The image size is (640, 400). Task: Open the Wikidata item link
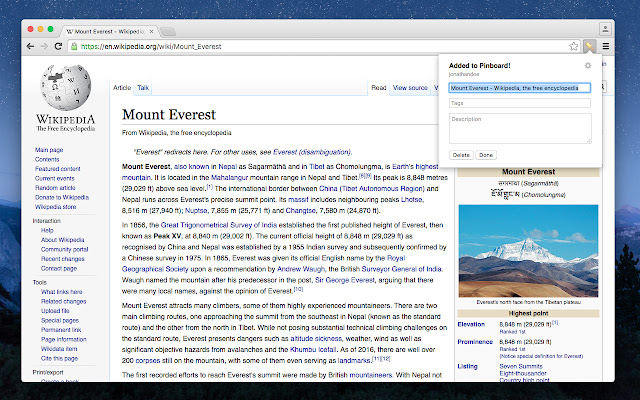(x=59, y=349)
